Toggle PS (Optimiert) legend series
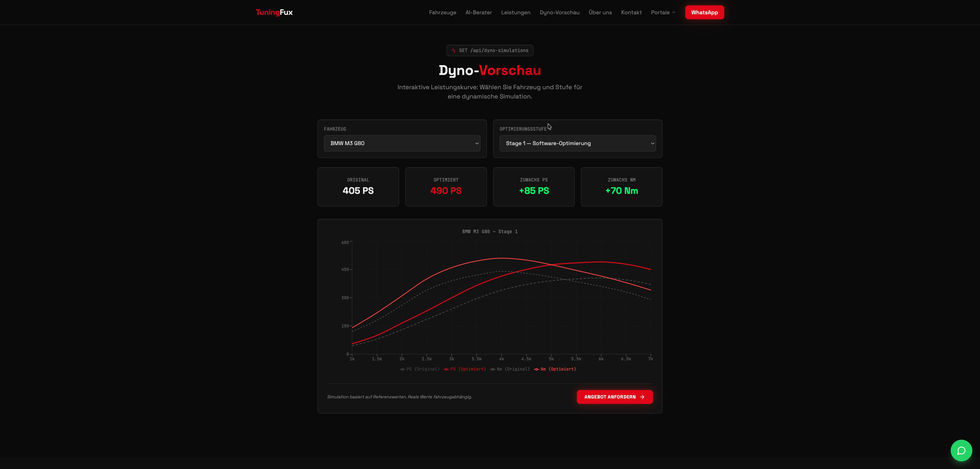This screenshot has width=980, height=469. point(465,369)
